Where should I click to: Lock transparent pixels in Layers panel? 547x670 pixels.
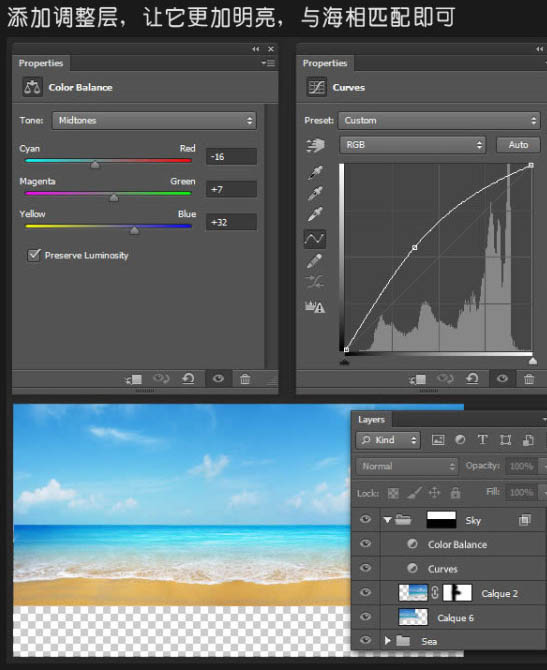click(x=393, y=494)
